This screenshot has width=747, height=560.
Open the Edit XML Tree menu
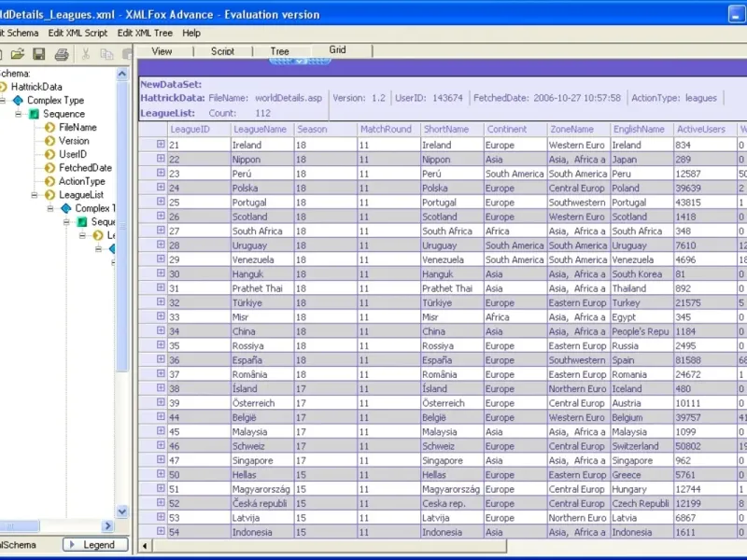click(145, 33)
